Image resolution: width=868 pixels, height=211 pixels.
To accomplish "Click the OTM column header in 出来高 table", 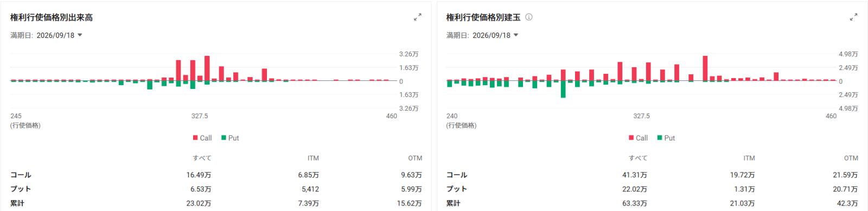I will 415,158.
